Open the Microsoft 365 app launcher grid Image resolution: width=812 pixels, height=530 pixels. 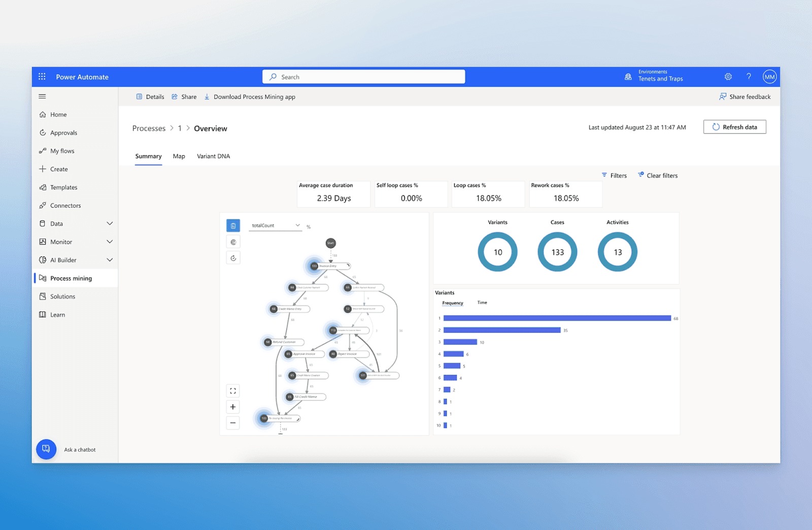pos(43,76)
